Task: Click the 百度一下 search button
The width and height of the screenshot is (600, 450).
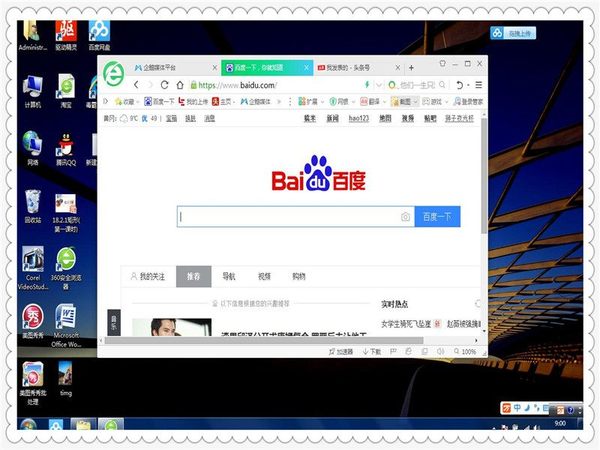Action: coord(437,217)
